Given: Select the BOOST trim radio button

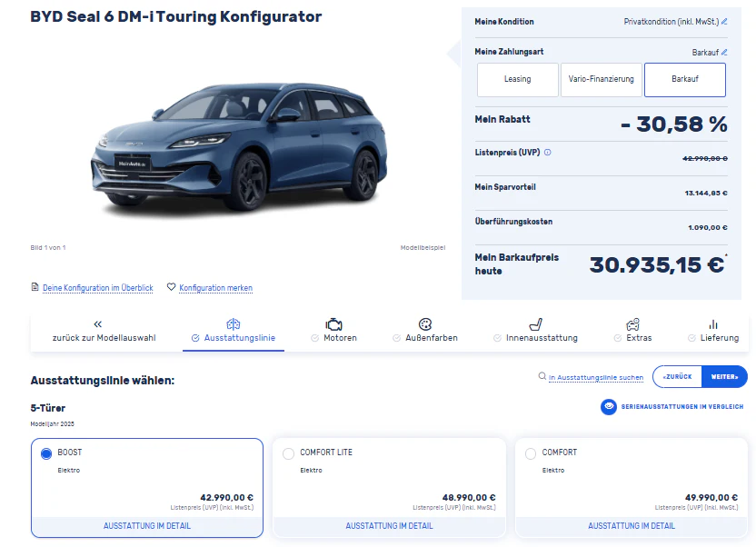Looking at the screenshot, I should pyautogui.click(x=46, y=453).
